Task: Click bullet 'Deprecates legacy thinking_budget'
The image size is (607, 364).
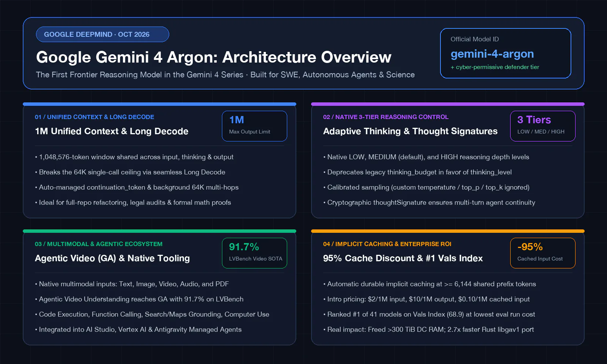Action: 418,172
